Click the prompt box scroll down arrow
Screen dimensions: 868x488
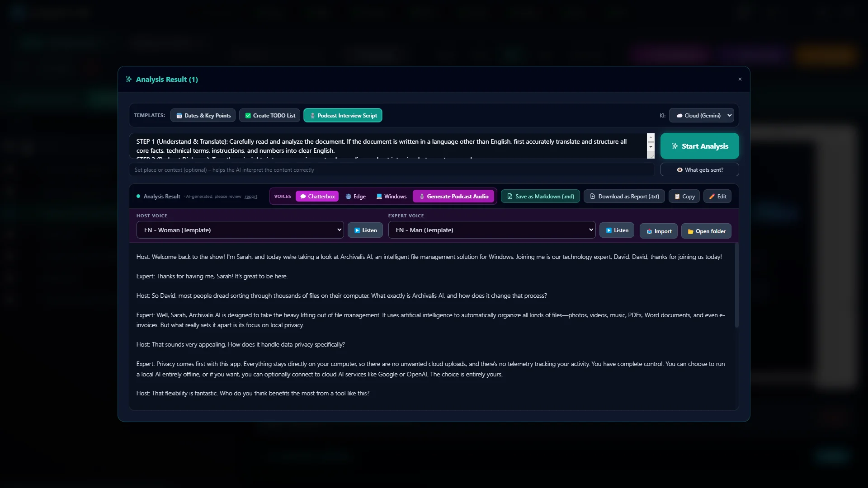(x=651, y=146)
